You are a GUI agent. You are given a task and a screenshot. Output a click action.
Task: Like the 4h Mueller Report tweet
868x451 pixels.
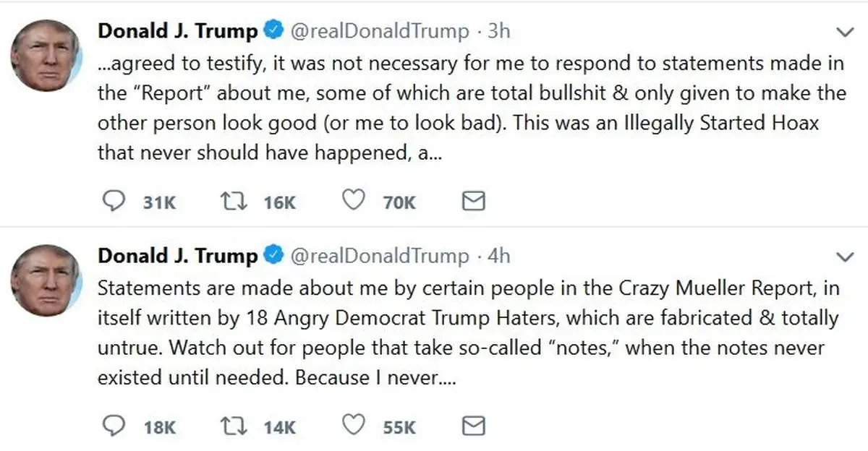(x=352, y=426)
